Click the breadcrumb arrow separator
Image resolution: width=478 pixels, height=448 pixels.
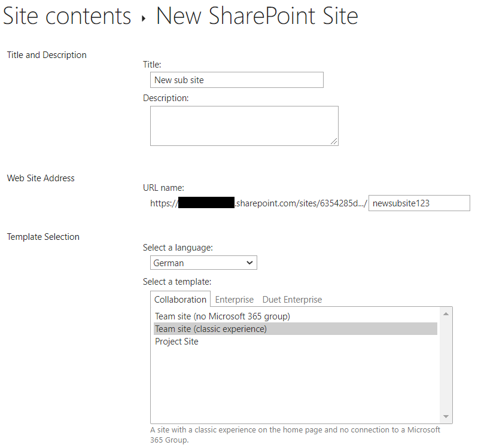143,19
